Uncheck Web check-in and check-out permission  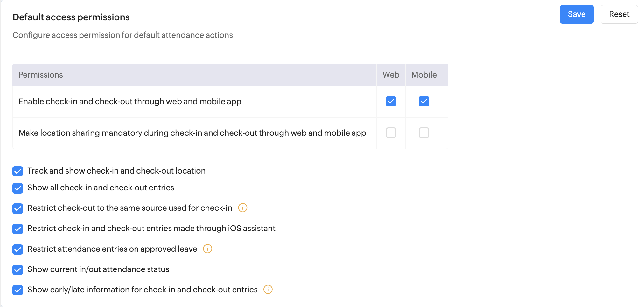pyautogui.click(x=391, y=101)
